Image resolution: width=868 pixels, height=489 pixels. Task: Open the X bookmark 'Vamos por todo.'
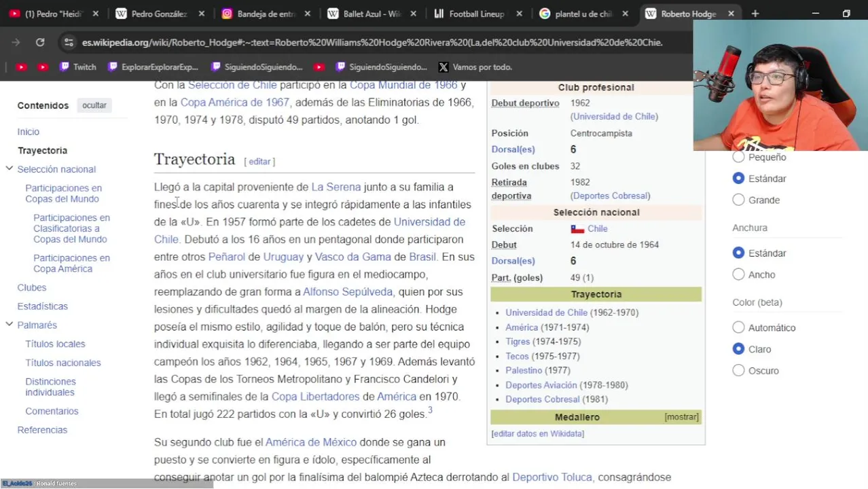475,67
